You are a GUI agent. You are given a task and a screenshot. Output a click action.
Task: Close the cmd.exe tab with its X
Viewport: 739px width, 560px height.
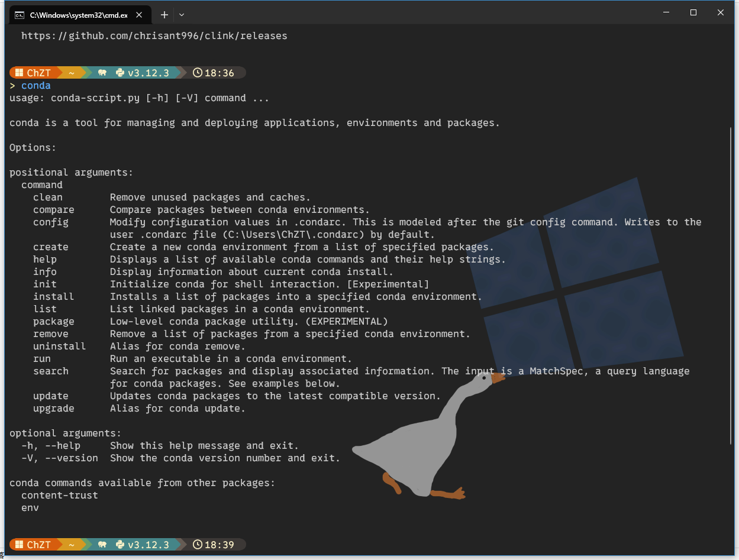[x=140, y=15]
